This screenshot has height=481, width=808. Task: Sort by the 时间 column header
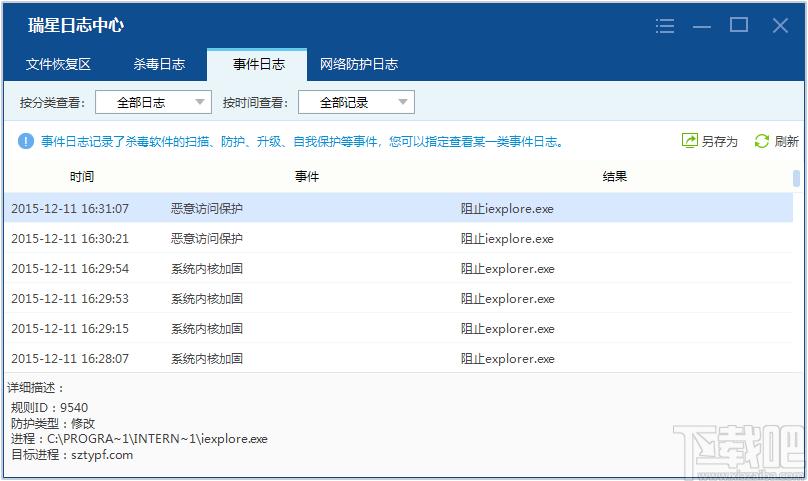pos(82,177)
